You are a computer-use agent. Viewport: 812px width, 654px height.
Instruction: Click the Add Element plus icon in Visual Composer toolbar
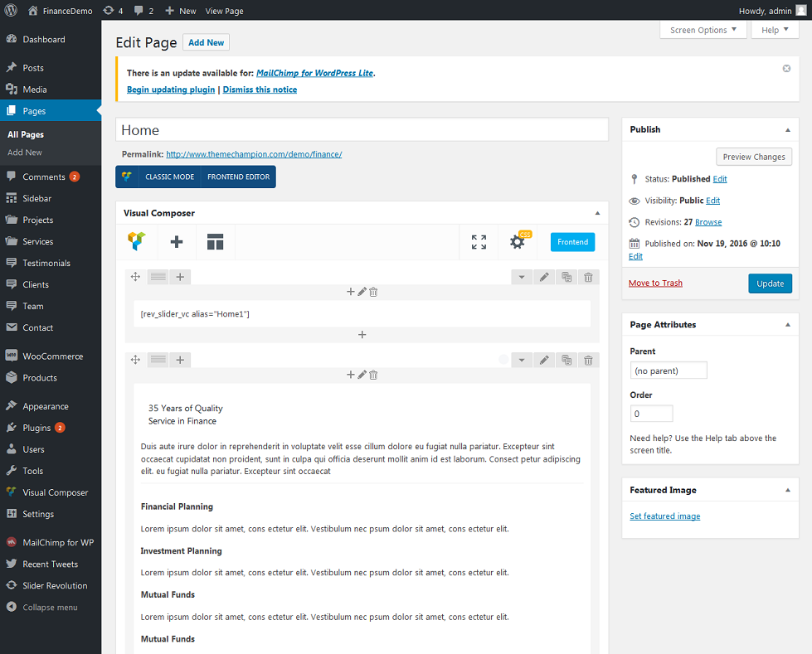176,242
